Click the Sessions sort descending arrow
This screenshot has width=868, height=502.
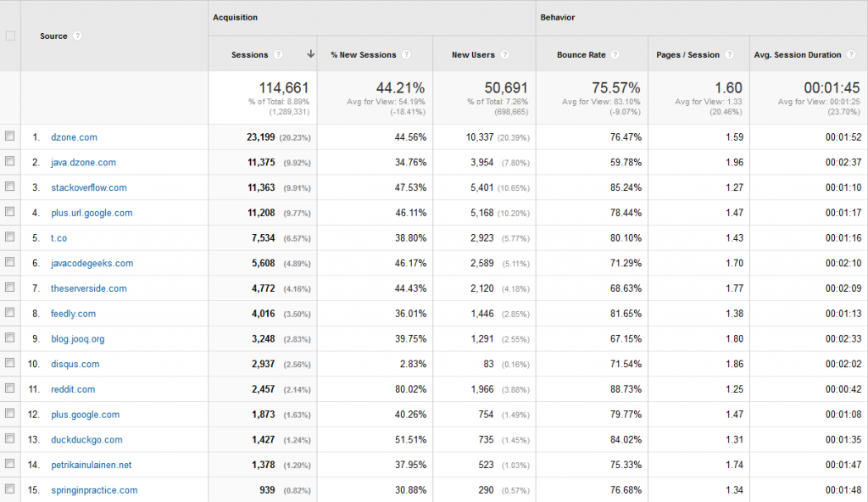310,53
